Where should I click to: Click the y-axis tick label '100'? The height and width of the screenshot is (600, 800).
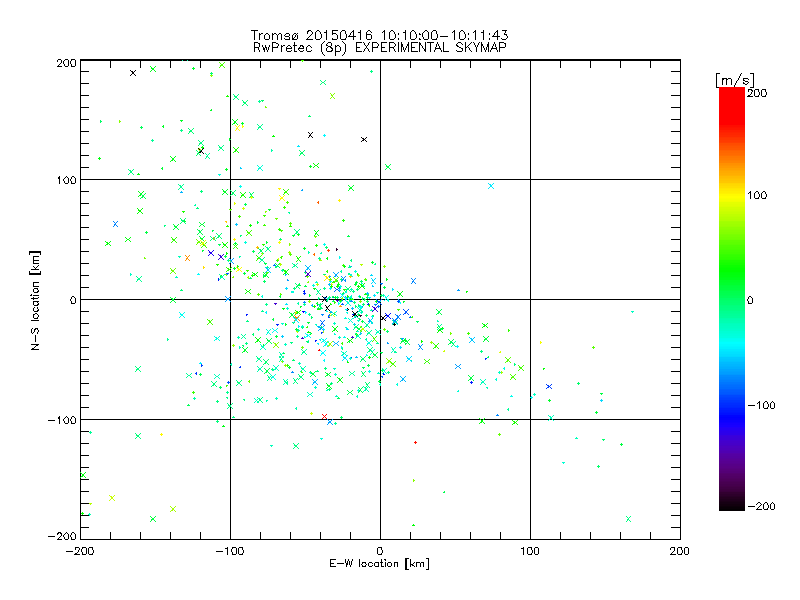(x=66, y=180)
